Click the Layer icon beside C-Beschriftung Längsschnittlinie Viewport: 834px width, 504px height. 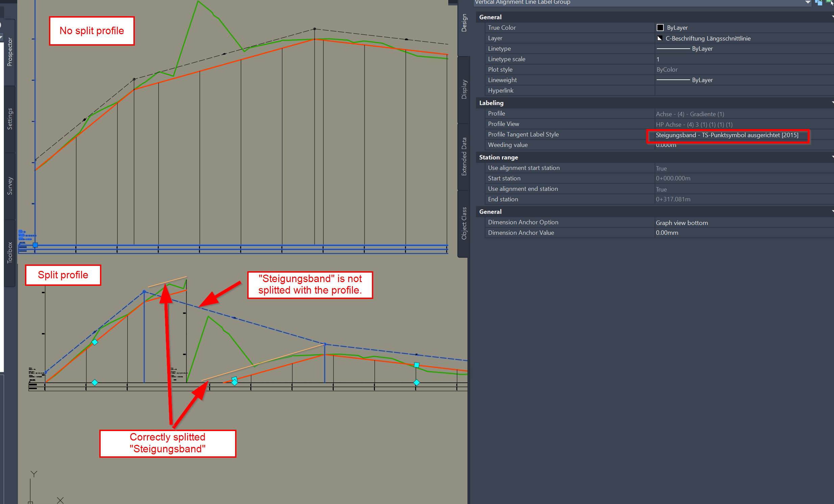(659, 38)
